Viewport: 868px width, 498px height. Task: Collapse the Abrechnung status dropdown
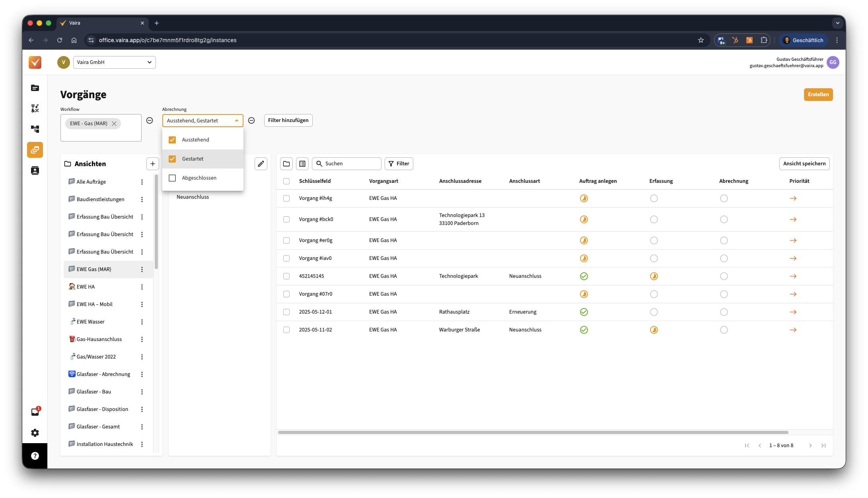point(236,120)
